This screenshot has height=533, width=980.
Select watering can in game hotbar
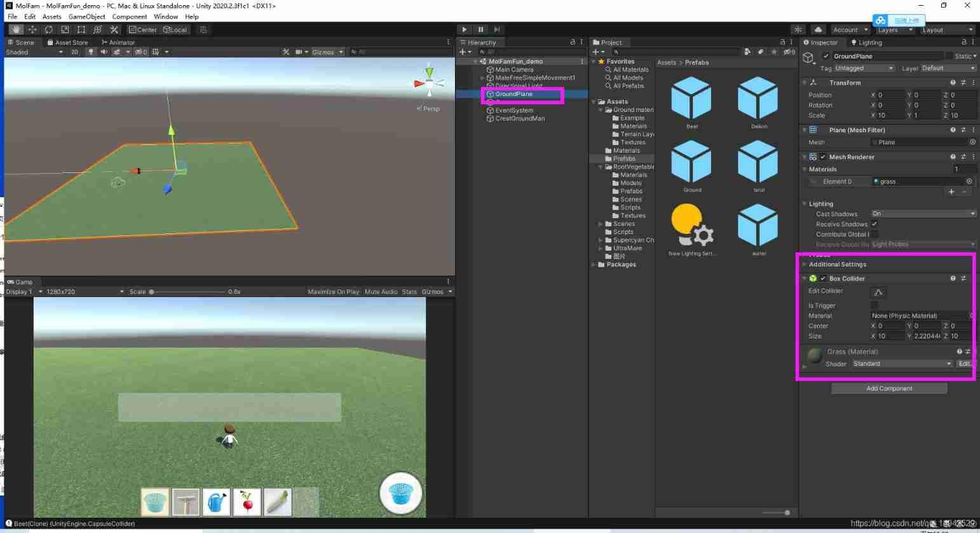(216, 502)
